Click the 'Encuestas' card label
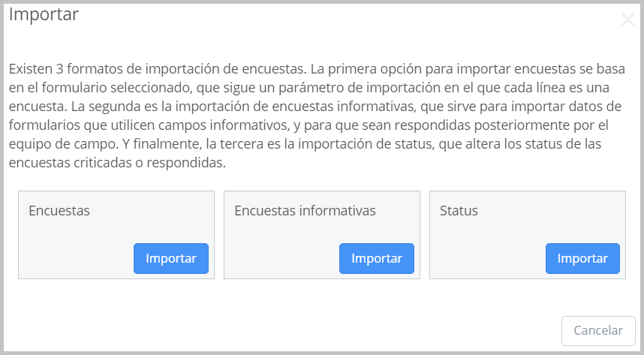 click(59, 211)
